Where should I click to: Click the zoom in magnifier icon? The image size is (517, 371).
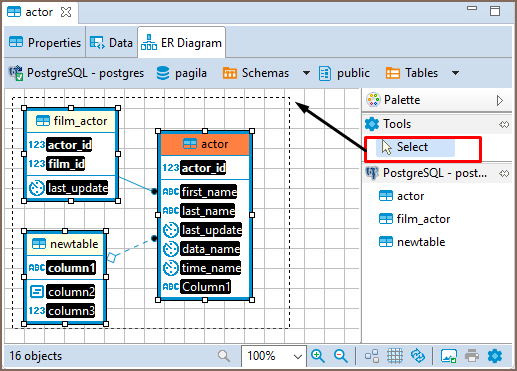318,356
